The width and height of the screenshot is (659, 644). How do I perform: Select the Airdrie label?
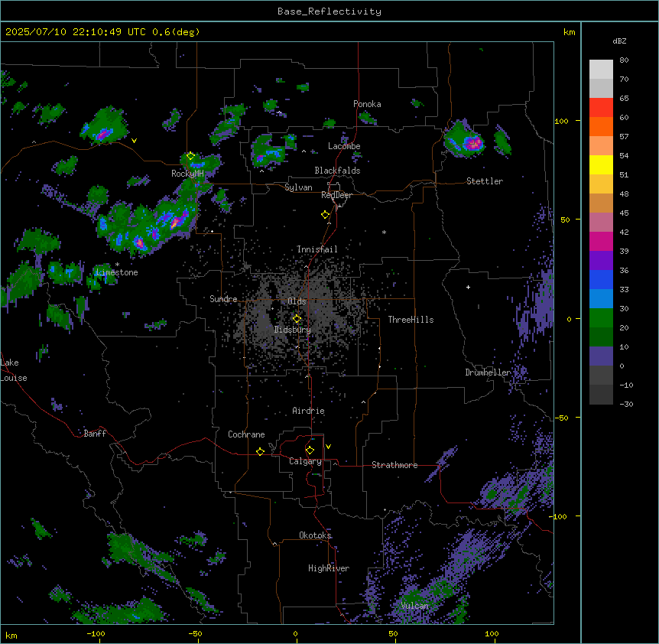coord(309,411)
